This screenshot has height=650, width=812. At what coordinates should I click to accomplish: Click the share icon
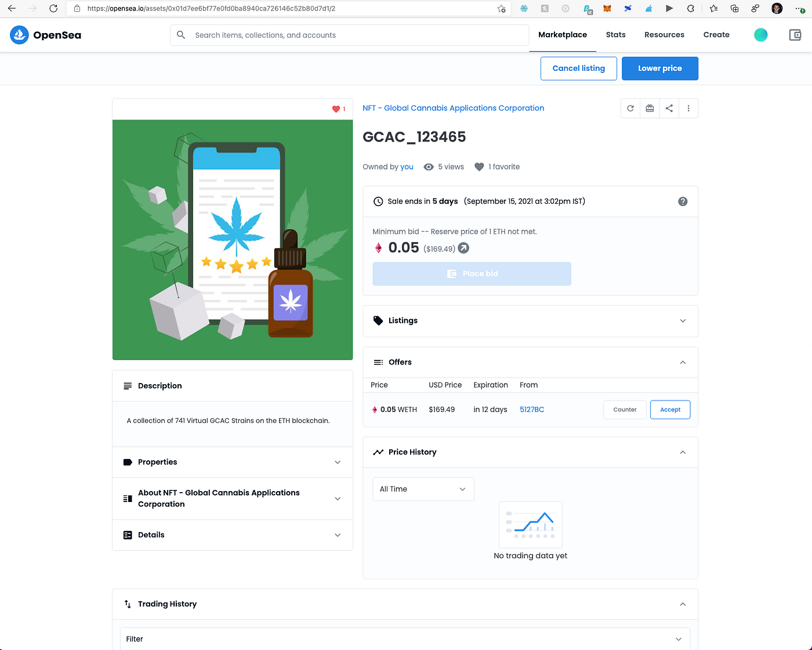click(669, 108)
